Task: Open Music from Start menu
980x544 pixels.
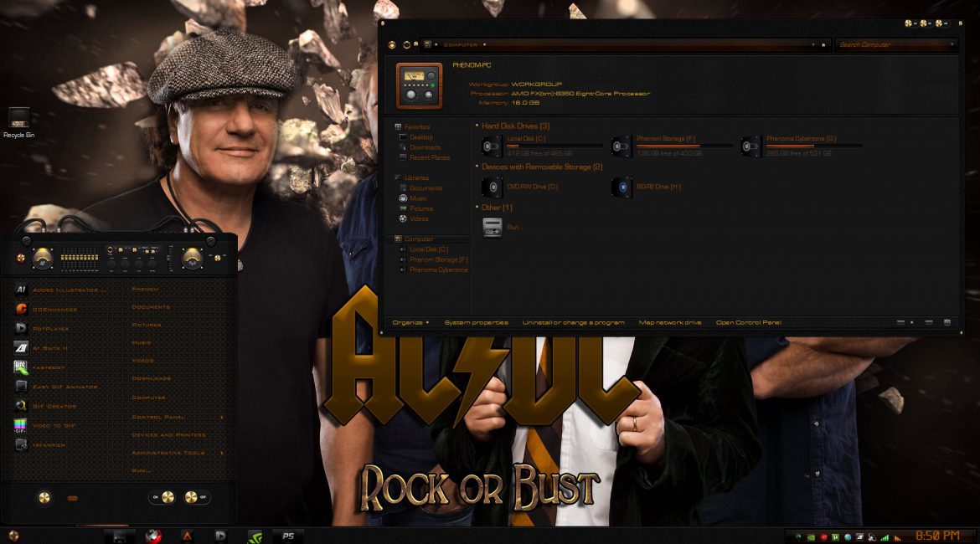Action: point(142,342)
